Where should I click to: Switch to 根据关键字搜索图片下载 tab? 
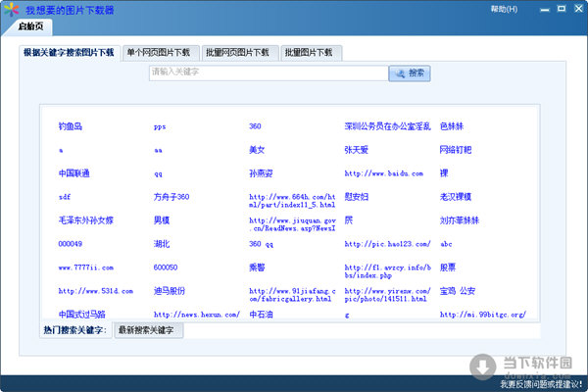[69, 53]
